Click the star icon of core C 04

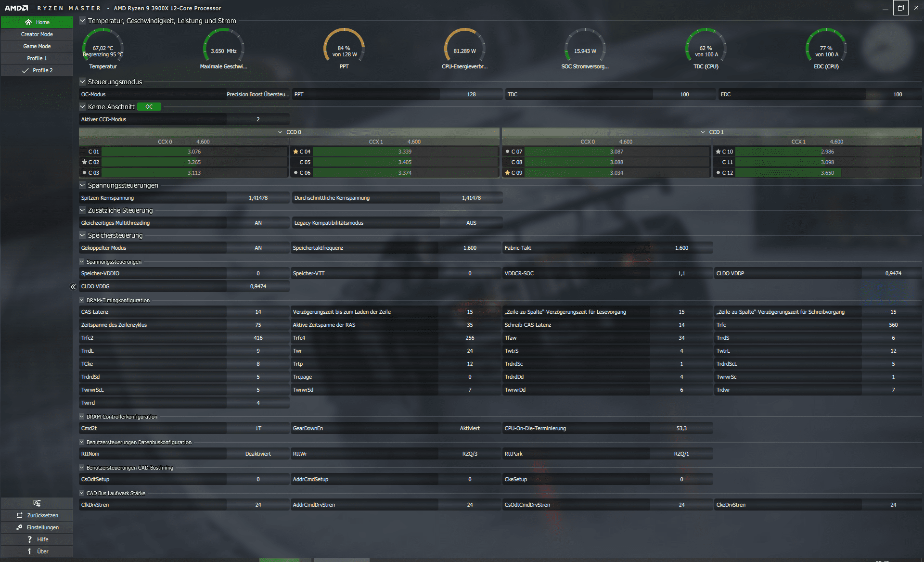click(295, 152)
